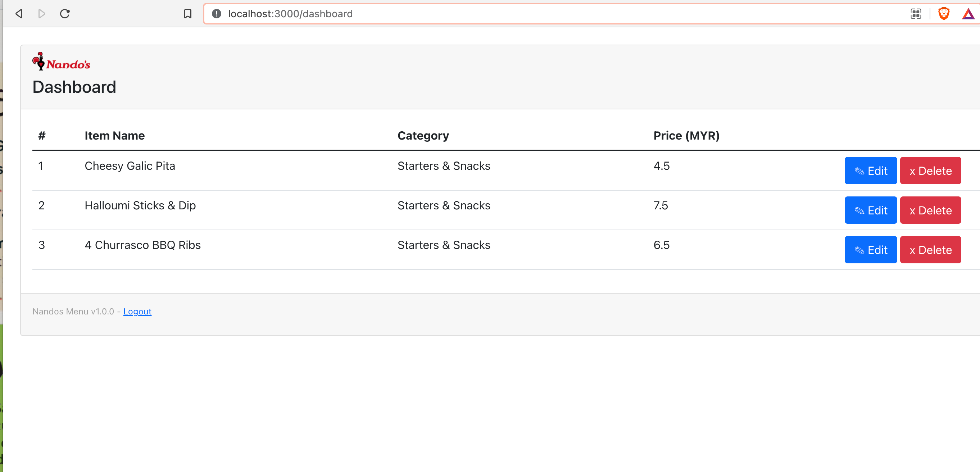Image resolution: width=980 pixels, height=472 pixels.
Task: Click the address bar URL field
Action: [x=532, y=14]
